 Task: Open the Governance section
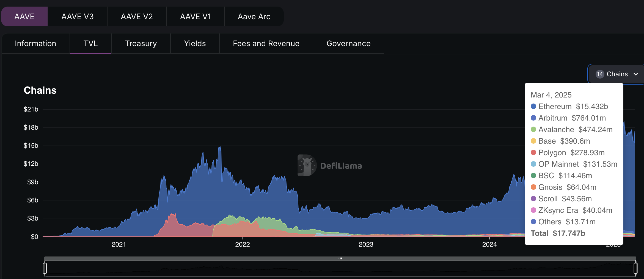348,43
